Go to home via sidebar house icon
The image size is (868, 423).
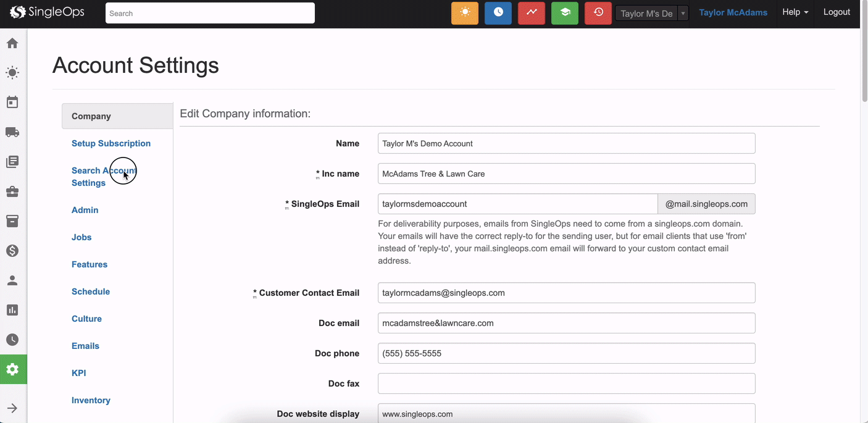click(x=12, y=43)
